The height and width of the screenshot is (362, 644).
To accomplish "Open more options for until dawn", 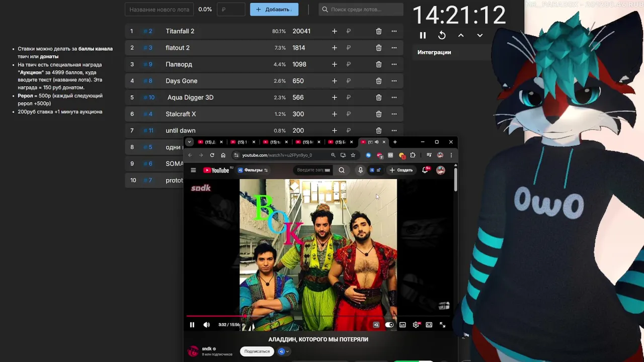I will point(394,131).
